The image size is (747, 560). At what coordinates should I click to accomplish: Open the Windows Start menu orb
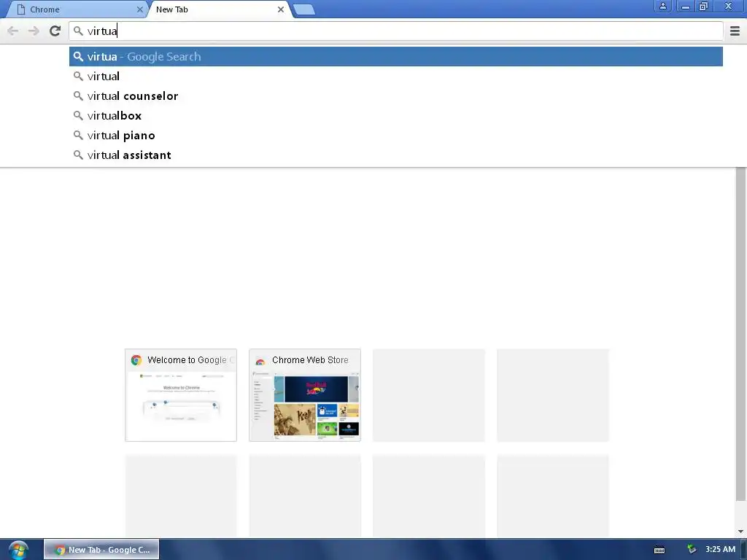18,550
